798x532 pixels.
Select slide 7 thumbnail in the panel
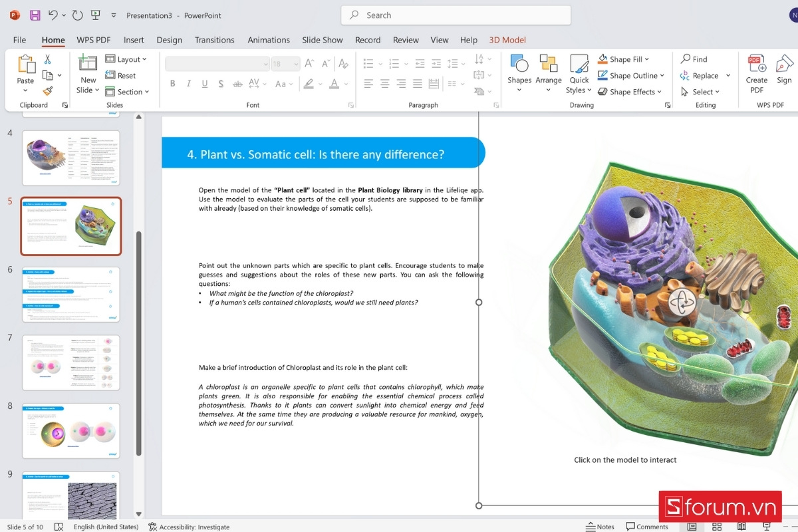pos(70,362)
